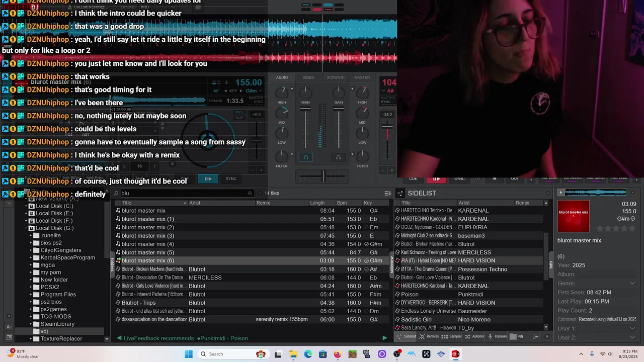Click the SIDELIST music note icon
The width and height of the screenshot is (644, 362).
[x=400, y=193]
